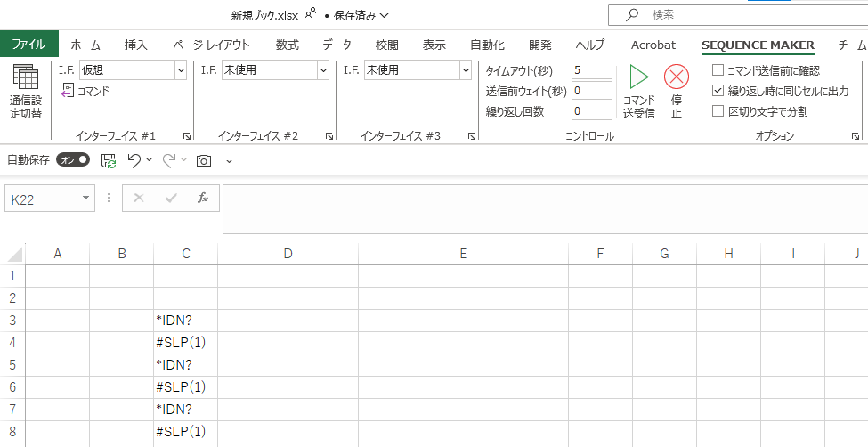Switch to the 表示 tab

click(434, 45)
